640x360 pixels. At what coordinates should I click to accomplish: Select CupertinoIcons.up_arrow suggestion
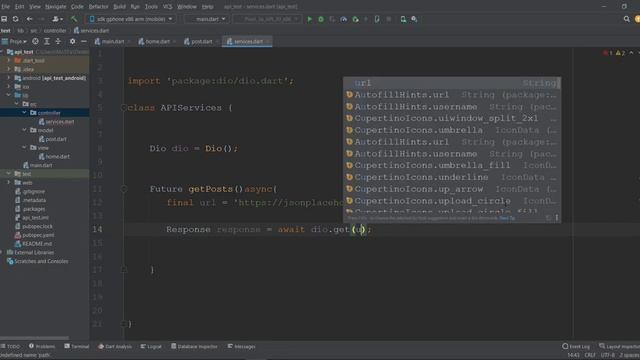[x=452, y=189]
